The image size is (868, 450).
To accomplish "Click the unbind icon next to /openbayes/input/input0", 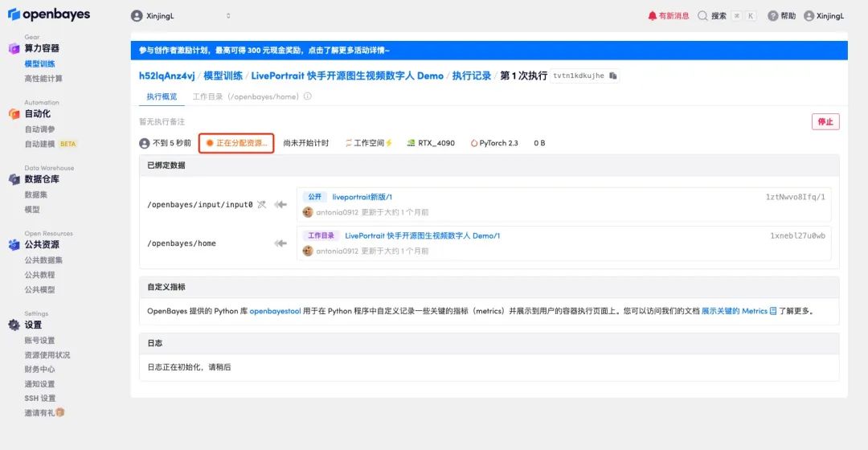I will pyautogui.click(x=262, y=205).
